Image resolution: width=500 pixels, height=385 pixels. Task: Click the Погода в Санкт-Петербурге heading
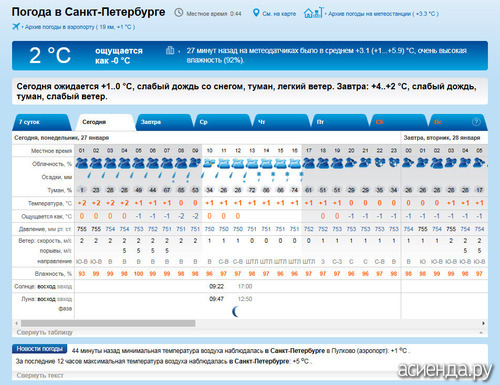[x=88, y=12]
